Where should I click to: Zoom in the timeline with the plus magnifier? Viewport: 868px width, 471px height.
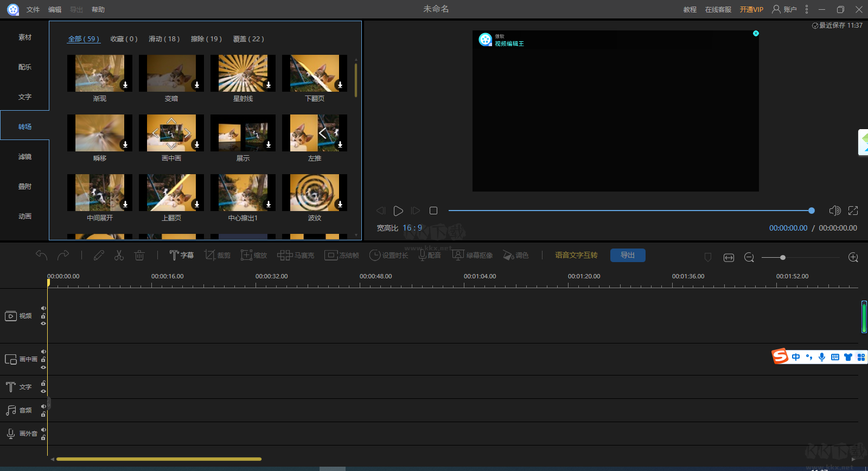[853, 258]
